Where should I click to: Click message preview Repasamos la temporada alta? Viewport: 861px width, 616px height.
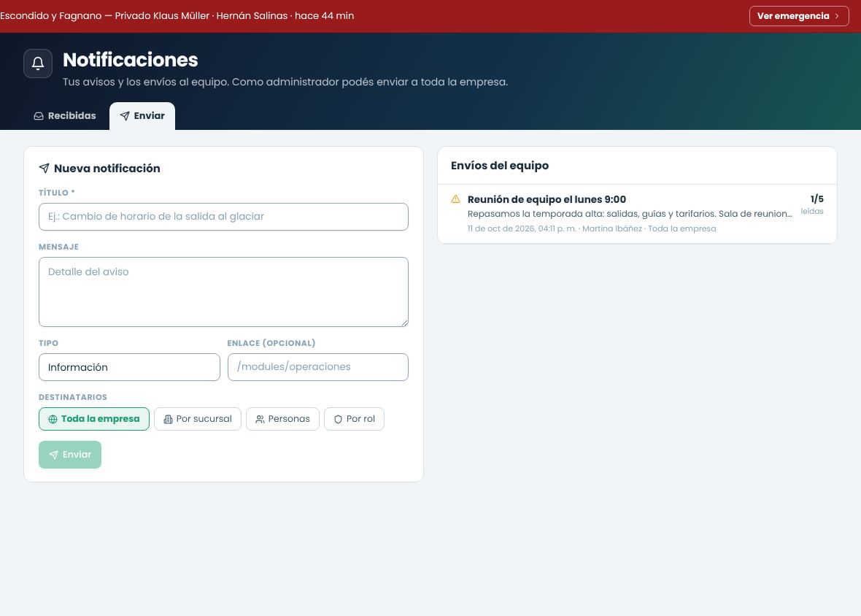630,214
